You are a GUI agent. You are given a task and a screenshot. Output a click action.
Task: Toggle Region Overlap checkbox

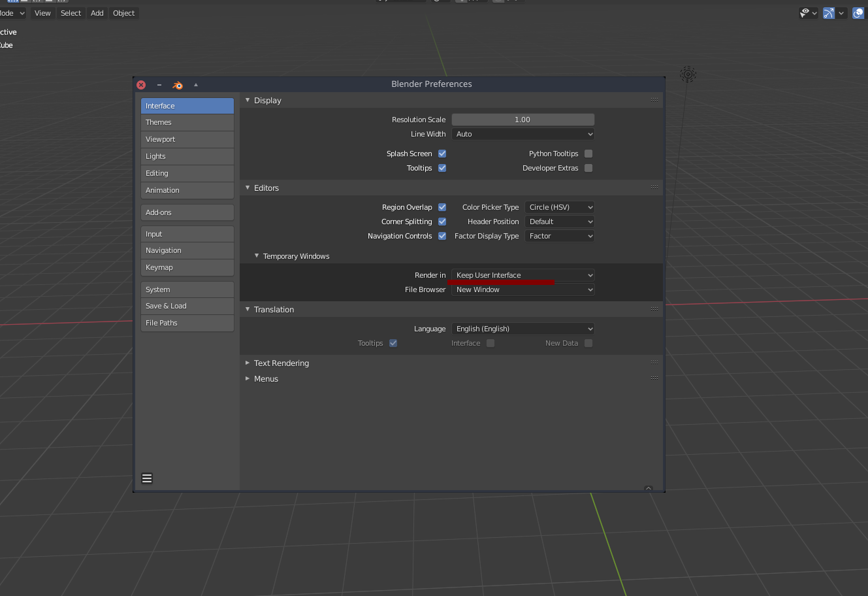coord(442,207)
